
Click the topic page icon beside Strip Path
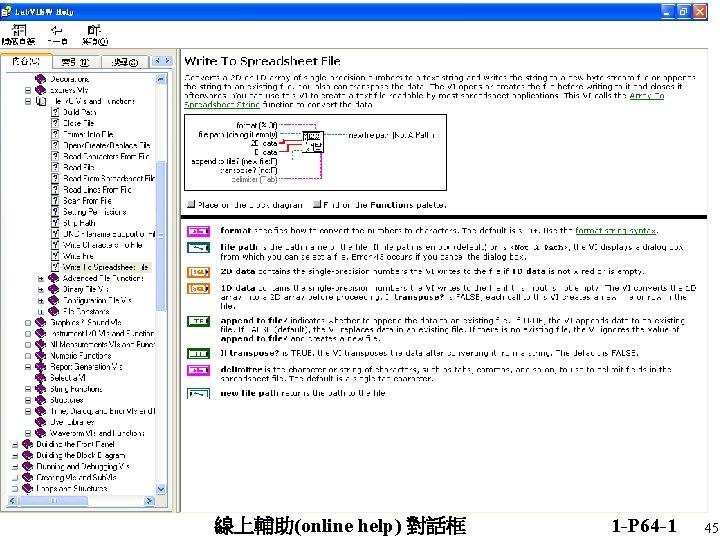tap(55, 223)
